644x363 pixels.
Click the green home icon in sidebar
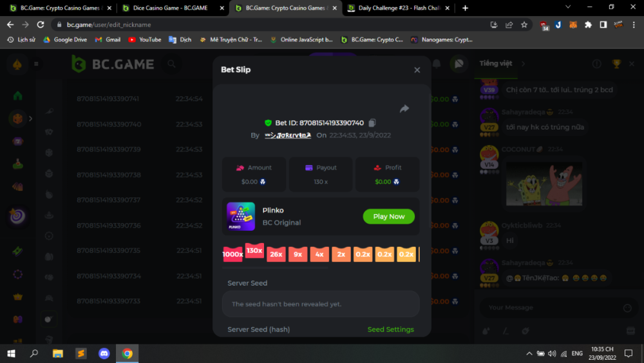click(x=17, y=95)
